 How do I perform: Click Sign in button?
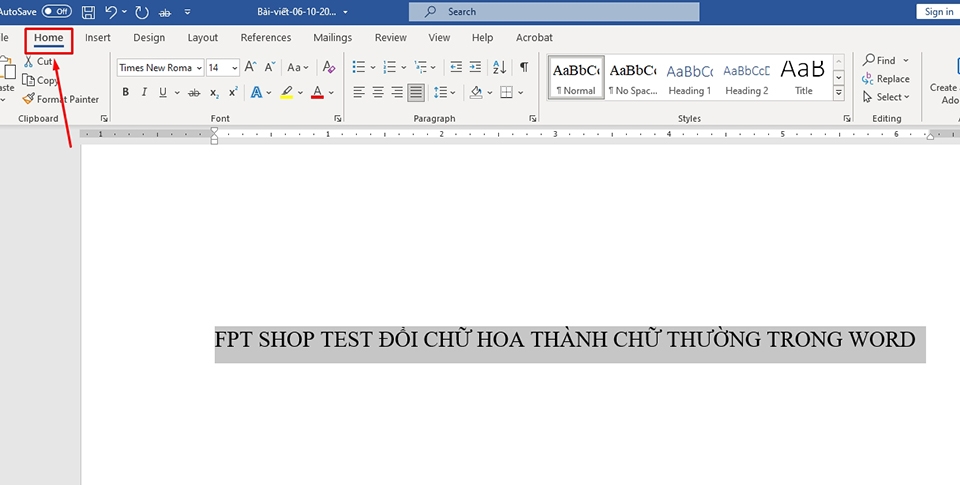[x=938, y=12]
